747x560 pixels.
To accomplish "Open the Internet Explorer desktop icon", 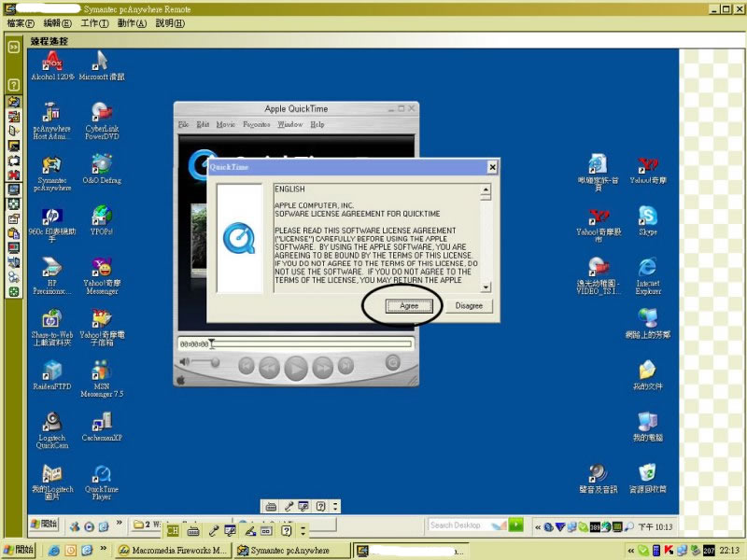I will pos(648,276).
